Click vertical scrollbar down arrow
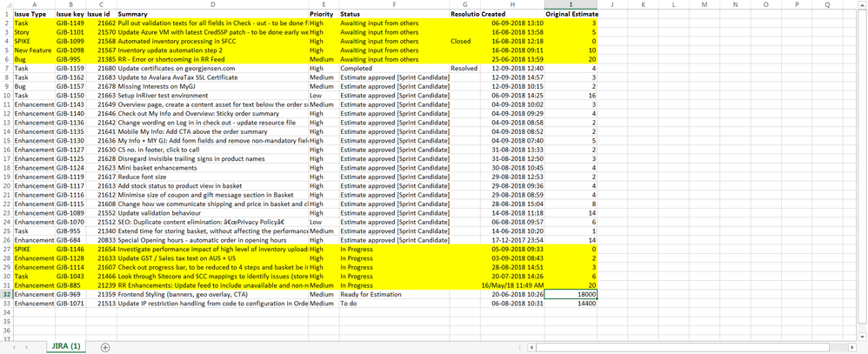This screenshot has width=868, height=354. point(863,336)
